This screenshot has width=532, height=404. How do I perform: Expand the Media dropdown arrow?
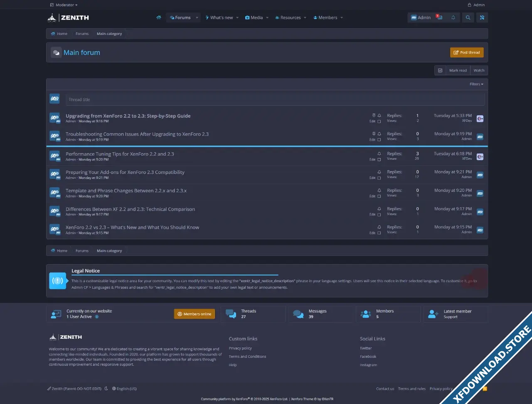point(267,17)
